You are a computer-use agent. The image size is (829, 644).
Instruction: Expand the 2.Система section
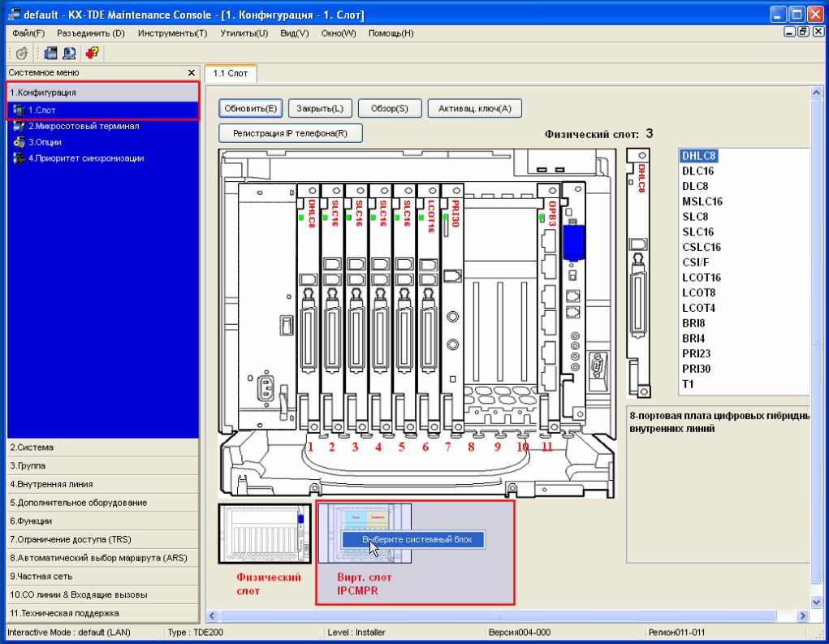pyautogui.click(x=103, y=447)
